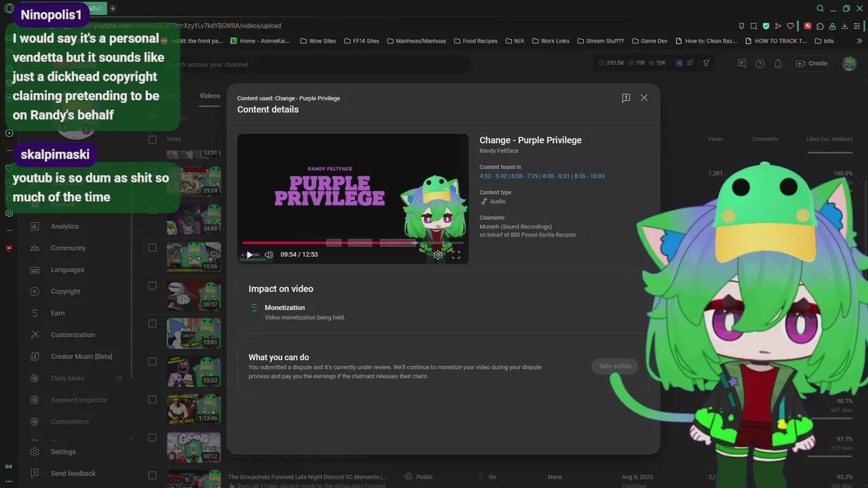
Task: Click the 210.5K watch time stat
Action: pyautogui.click(x=611, y=63)
